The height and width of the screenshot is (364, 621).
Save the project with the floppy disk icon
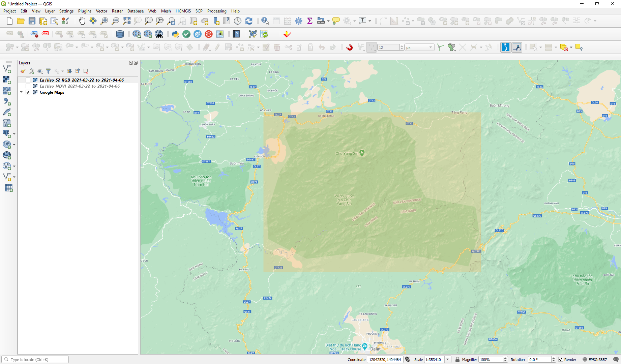point(32,21)
